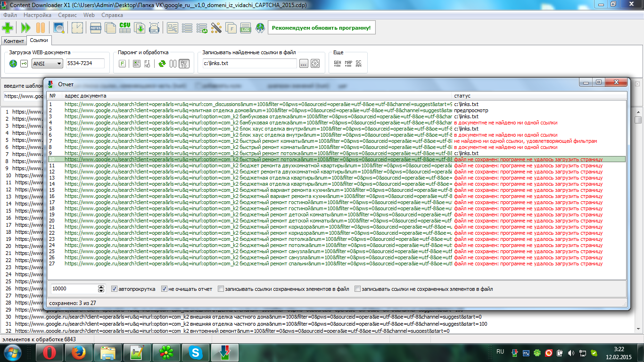
Task: Start parsing with the green double-arrow icon
Action: click(x=25, y=28)
